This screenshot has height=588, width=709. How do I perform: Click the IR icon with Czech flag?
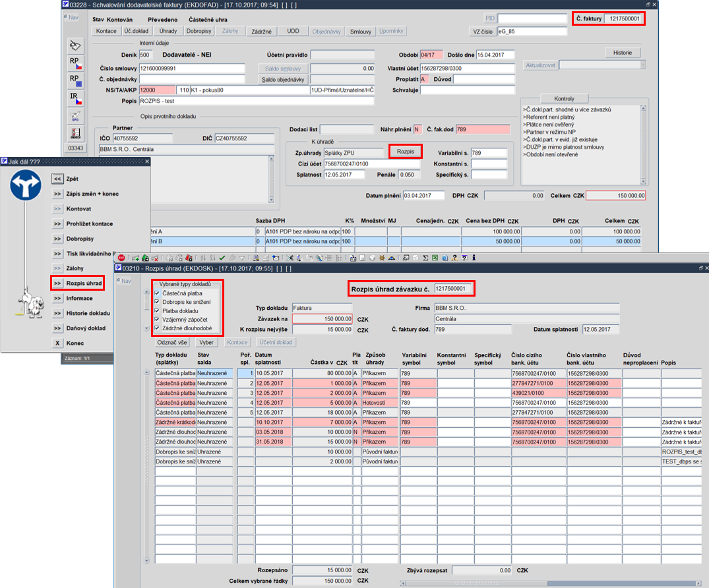pos(75,98)
